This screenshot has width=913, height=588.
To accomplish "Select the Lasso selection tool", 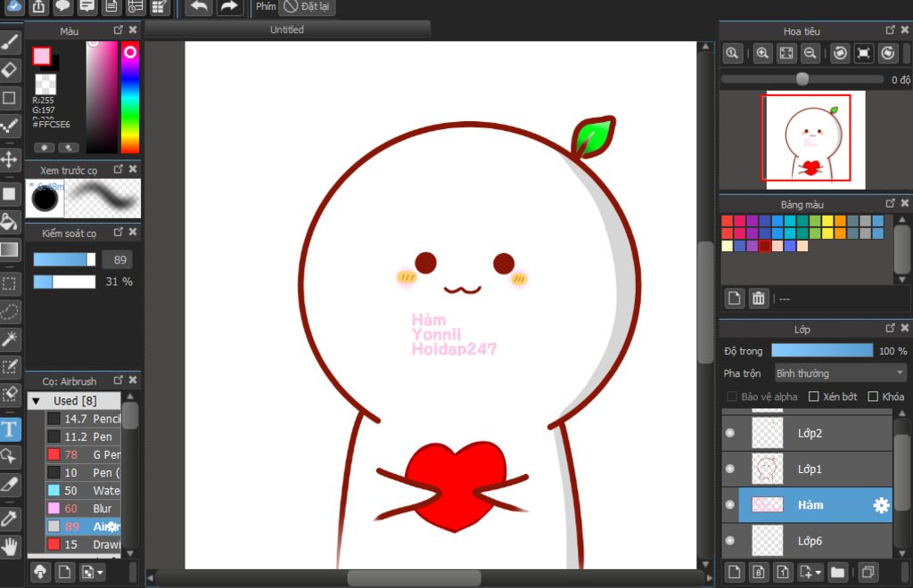I will pyautogui.click(x=10, y=311).
